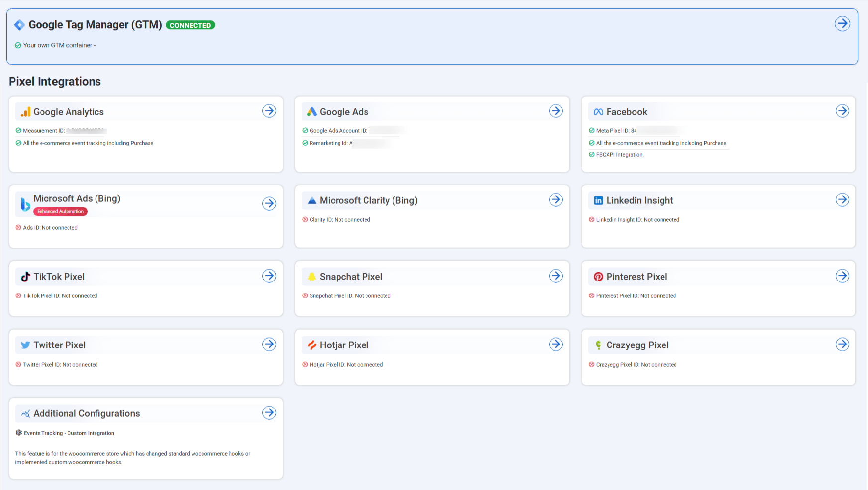
Task: Click the Snapchat ghost logo
Action: 312,277
